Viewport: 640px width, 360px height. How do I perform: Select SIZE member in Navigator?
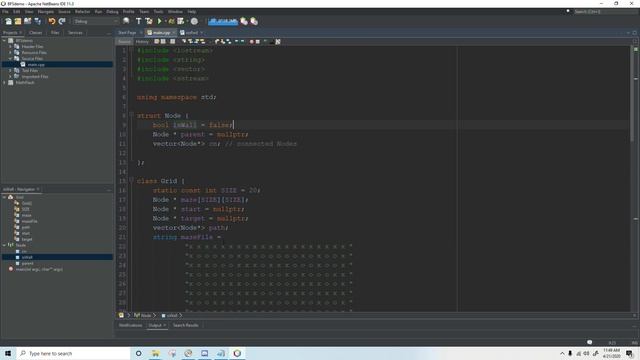click(25, 209)
